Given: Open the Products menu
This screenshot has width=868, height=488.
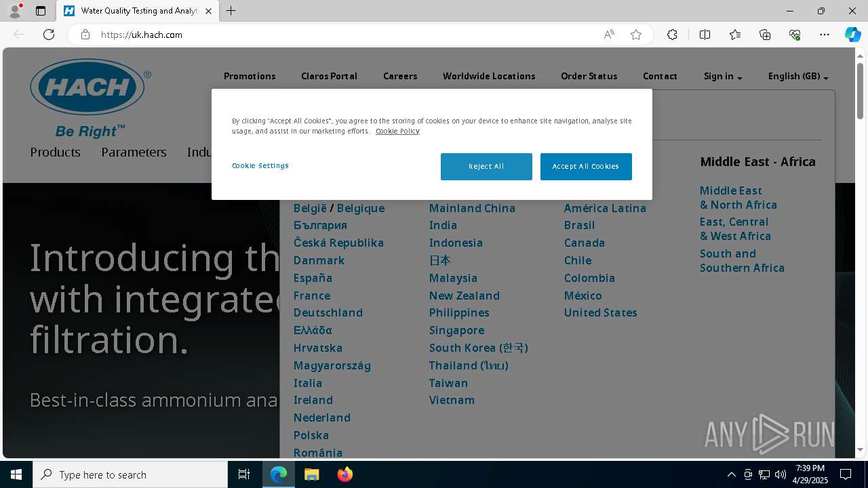Looking at the screenshot, I should 55,152.
